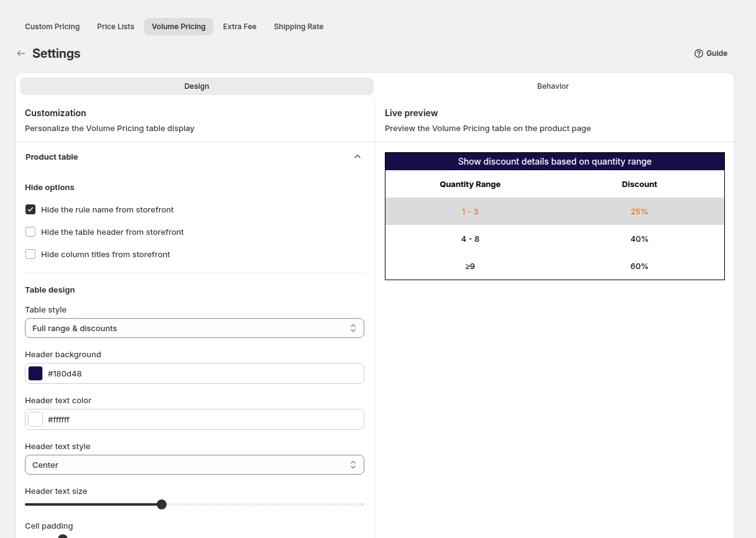
Task: Check Hide column titles from storefront
Action: tap(30, 254)
